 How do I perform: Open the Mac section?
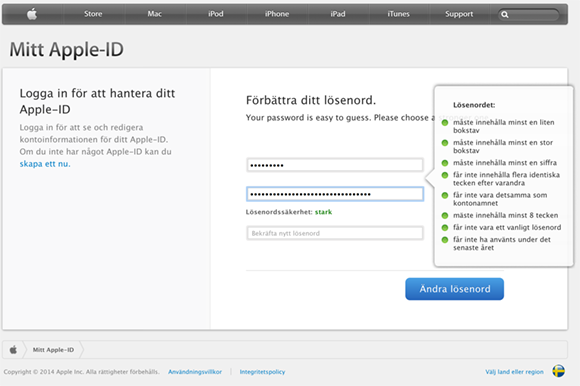154,14
